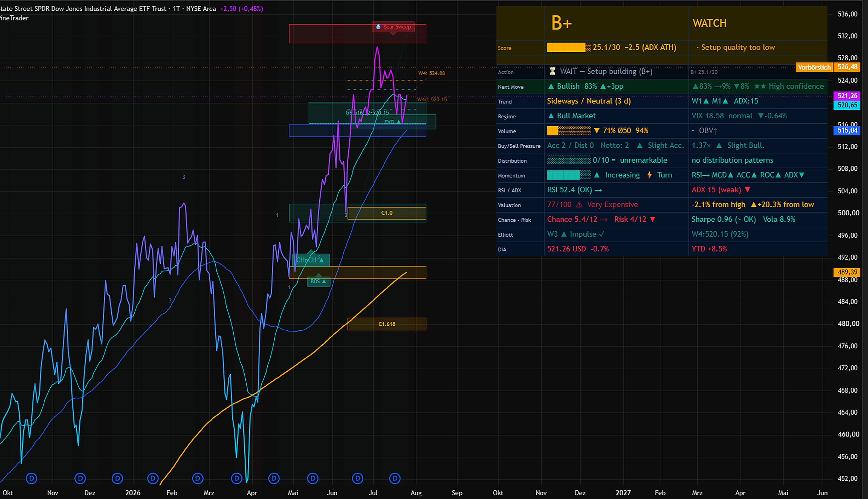868x499 pixels.
Task: Select the C1.618 target box
Action: [387, 324]
